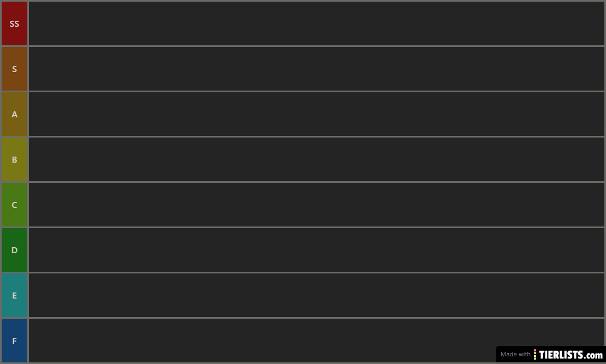Click the teal E tier label

click(x=14, y=295)
